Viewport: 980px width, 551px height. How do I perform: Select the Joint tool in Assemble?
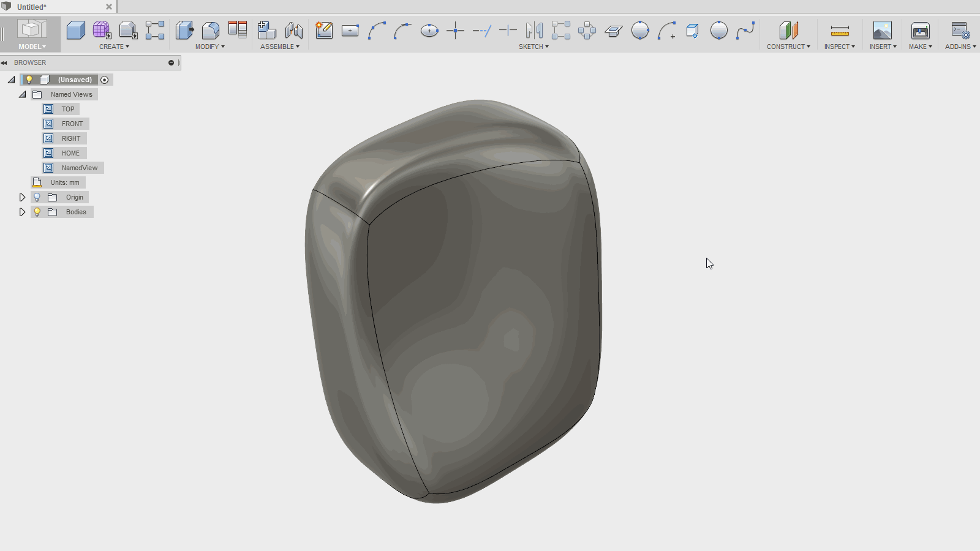coord(294,30)
